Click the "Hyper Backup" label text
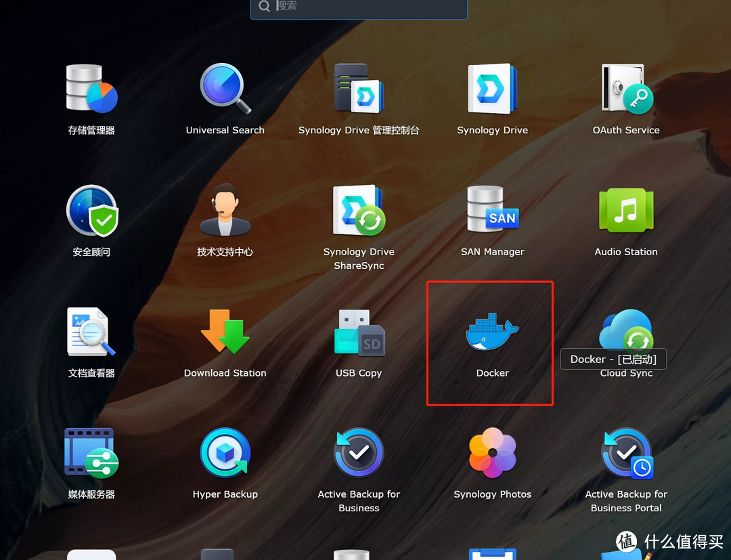This screenshot has height=560, width=731. (x=225, y=494)
